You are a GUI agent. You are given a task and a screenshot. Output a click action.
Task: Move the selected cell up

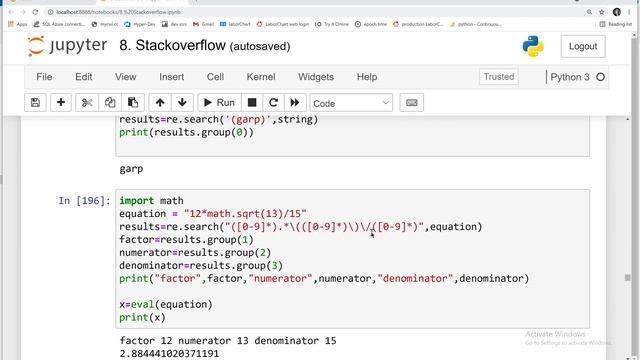[160, 102]
